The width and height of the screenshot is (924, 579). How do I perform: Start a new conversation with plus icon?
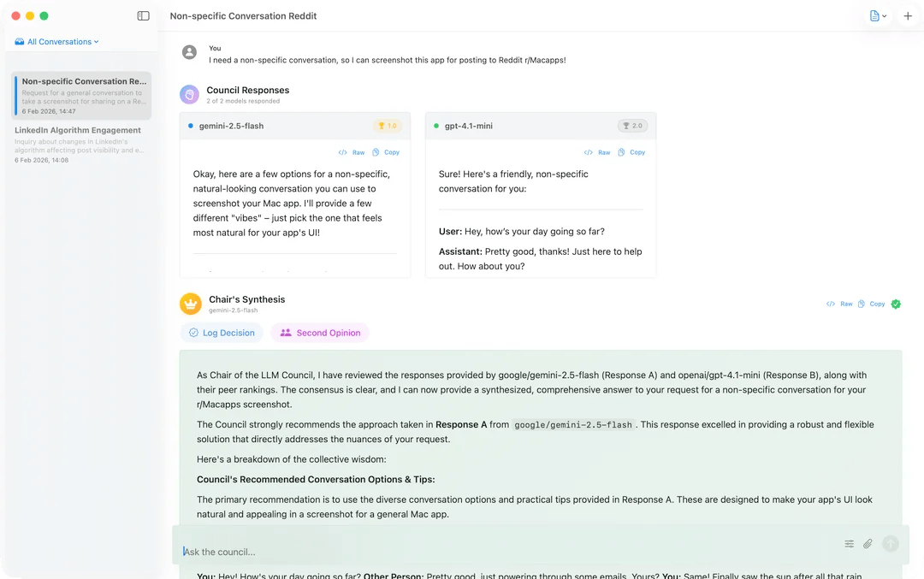click(908, 16)
